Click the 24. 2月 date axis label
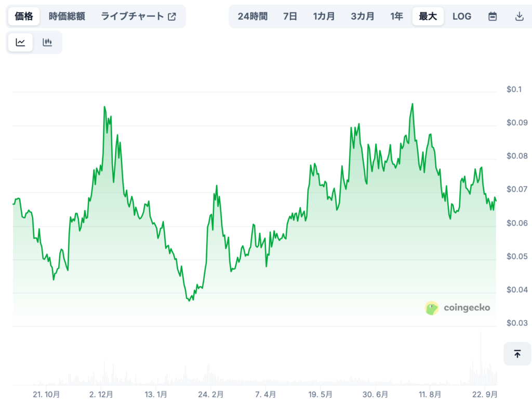532x406 pixels. tap(210, 395)
